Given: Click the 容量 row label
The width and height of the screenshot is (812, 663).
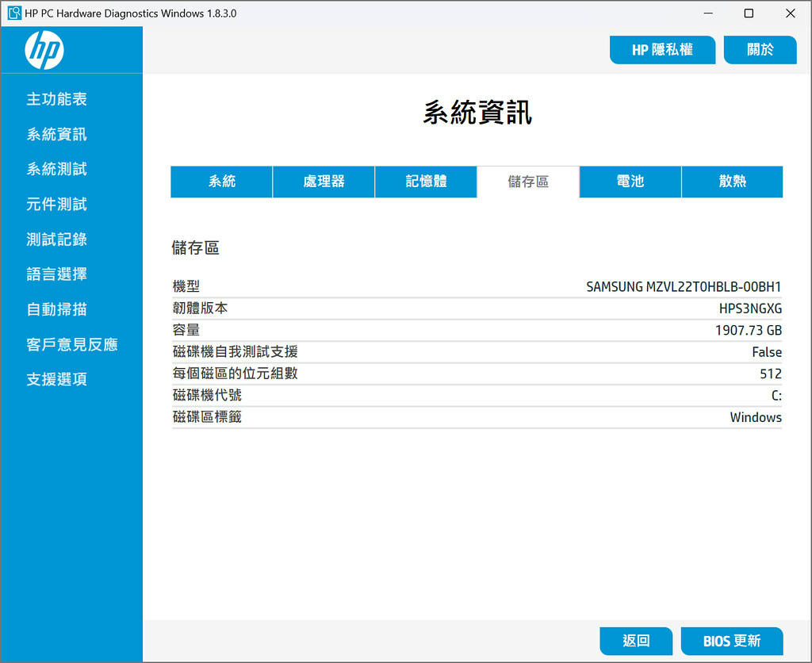Looking at the screenshot, I should click(186, 330).
